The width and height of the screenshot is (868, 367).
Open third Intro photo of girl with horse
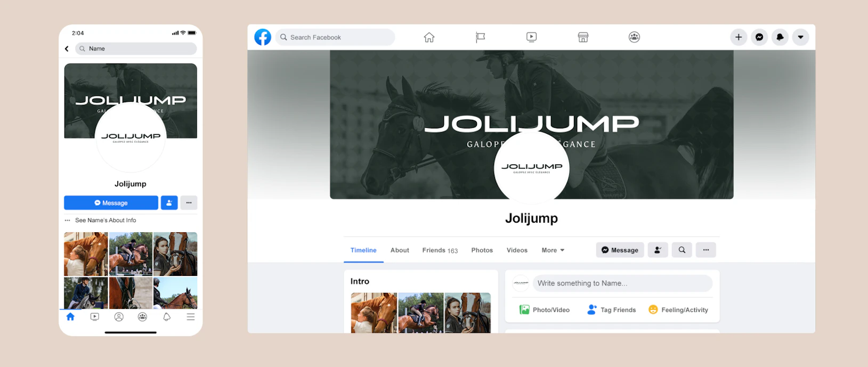click(x=467, y=313)
